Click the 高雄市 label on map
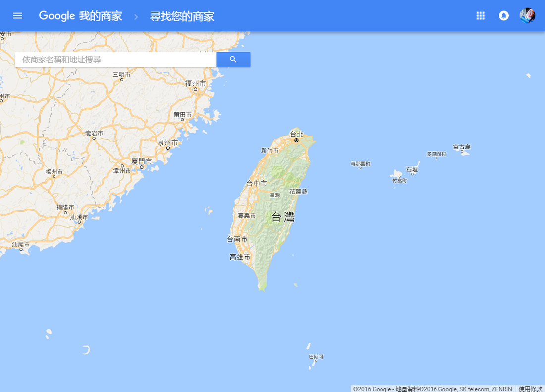The height and width of the screenshot is (392, 545). (x=240, y=257)
